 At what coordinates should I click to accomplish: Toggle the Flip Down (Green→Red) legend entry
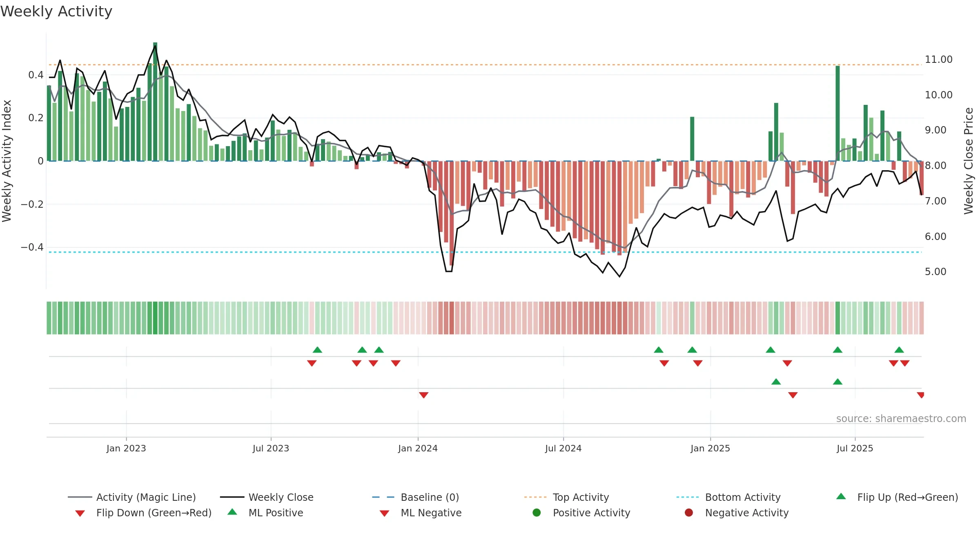(143, 513)
